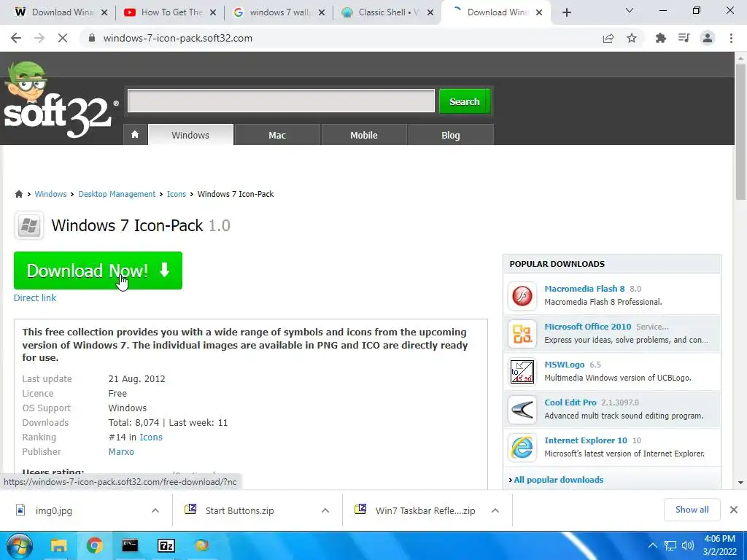Viewport: 747px width, 560px height.
Task: Click the home icon in the breadcrumb
Action: pyautogui.click(x=18, y=194)
